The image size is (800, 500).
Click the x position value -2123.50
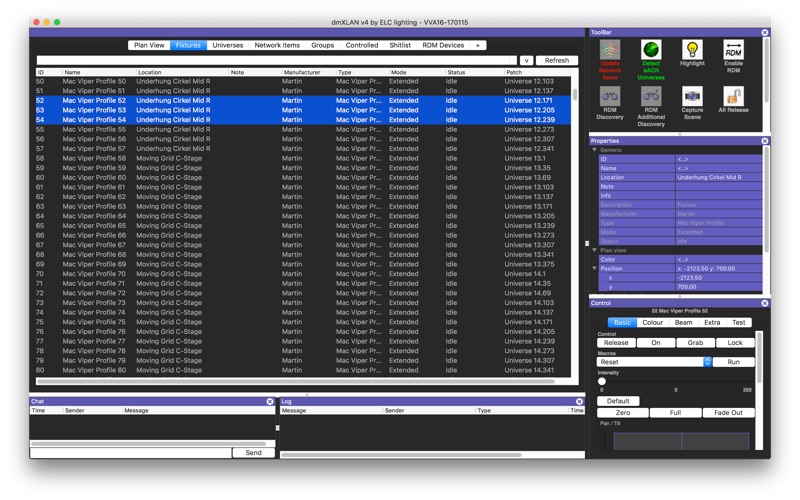pos(719,278)
